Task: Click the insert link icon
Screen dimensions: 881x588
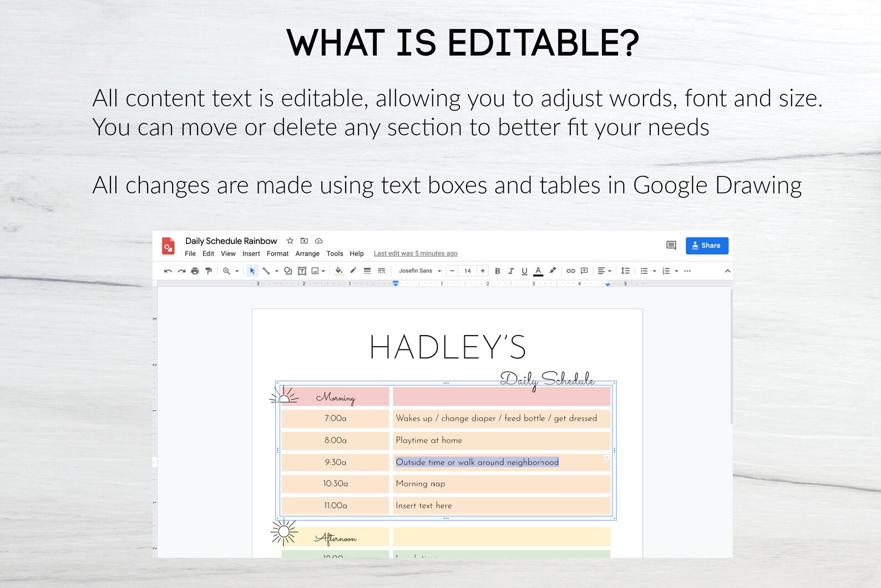Action: point(570,271)
